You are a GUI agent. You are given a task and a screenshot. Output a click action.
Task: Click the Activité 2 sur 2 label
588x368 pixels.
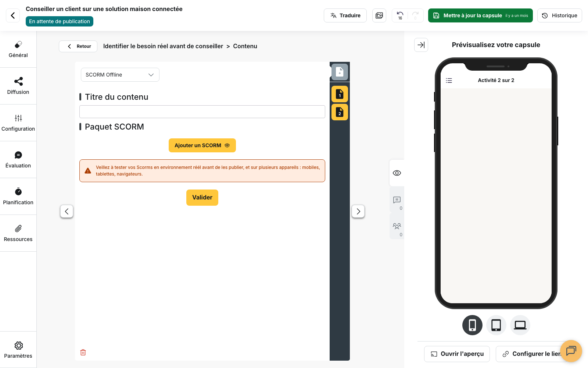(x=496, y=80)
